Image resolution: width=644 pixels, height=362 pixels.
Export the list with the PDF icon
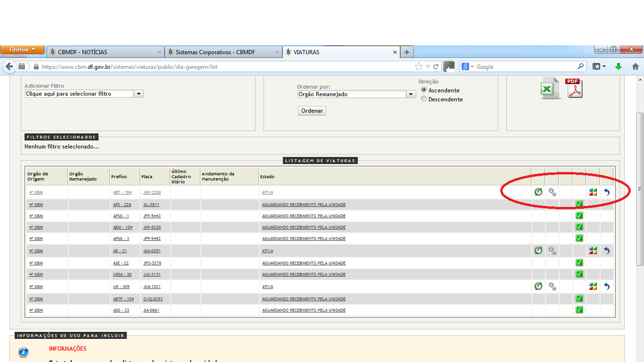point(574,88)
